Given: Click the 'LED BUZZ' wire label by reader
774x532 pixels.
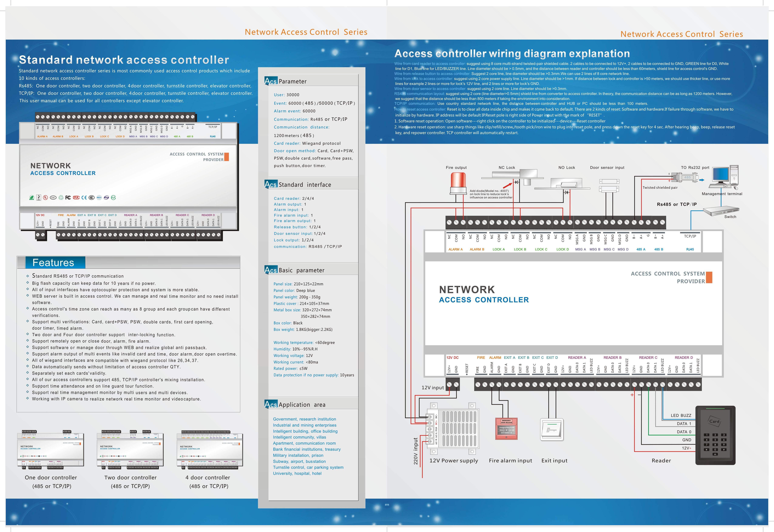Looking at the screenshot, I should pyautogui.click(x=681, y=415).
